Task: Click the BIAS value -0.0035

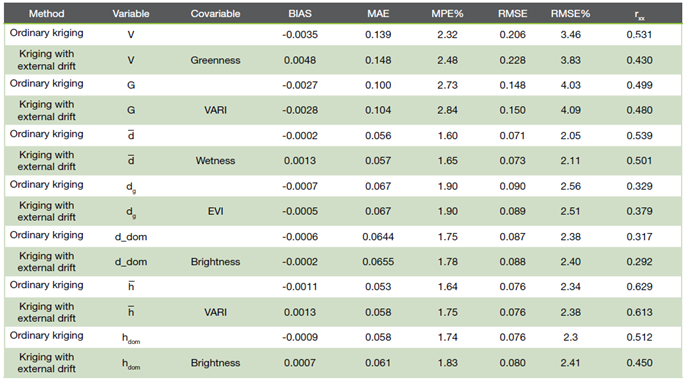Action: tap(300, 34)
